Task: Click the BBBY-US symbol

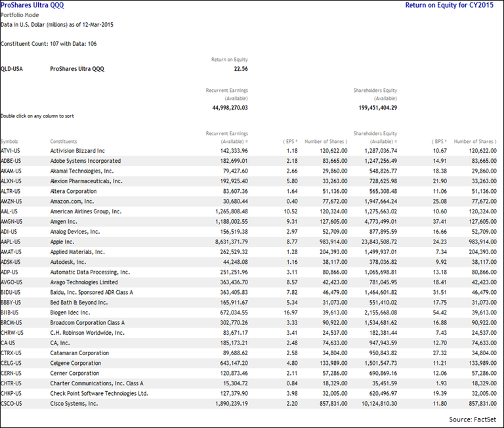Action: [10, 303]
